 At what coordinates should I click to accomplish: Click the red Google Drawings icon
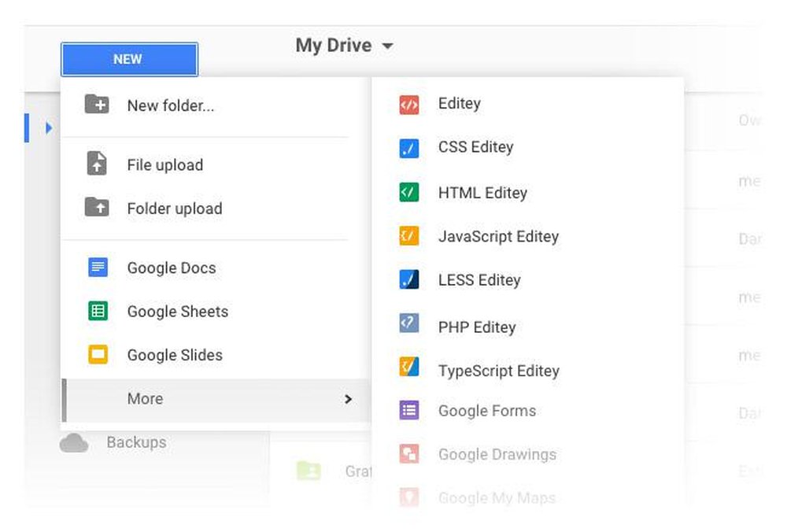coord(409,454)
